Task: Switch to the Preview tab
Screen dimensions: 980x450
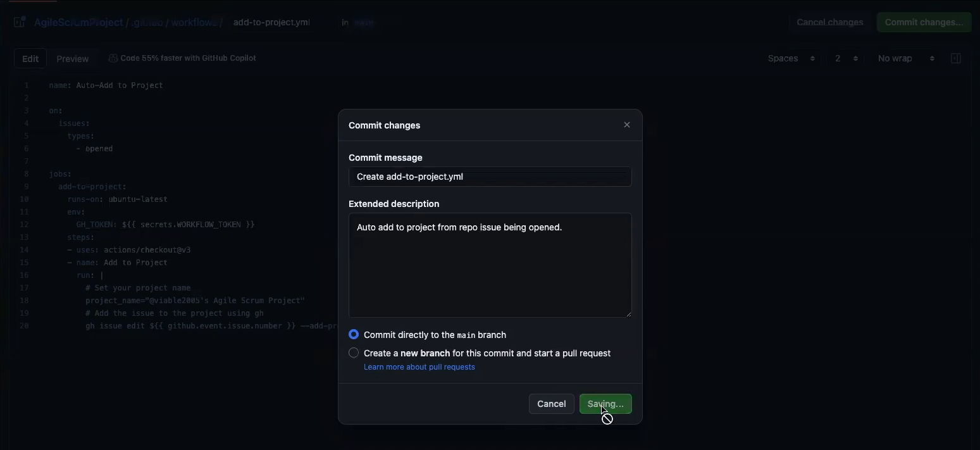Action: (x=73, y=58)
